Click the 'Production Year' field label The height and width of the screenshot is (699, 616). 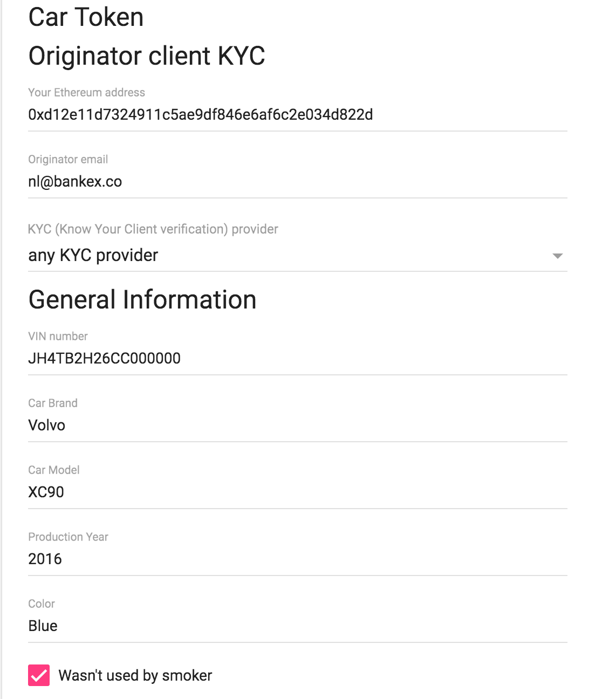pos(68,537)
